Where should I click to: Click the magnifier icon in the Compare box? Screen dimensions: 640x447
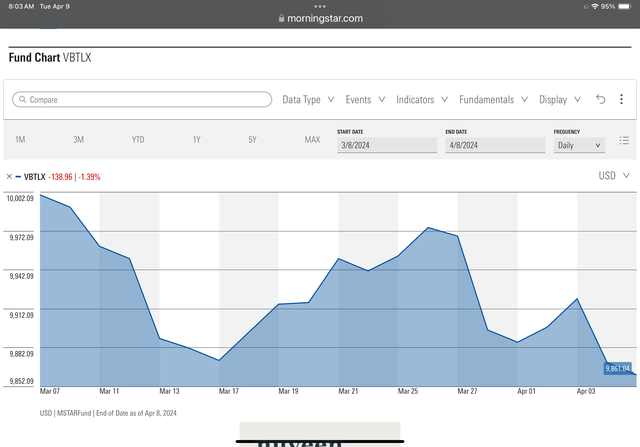pos(22,100)
